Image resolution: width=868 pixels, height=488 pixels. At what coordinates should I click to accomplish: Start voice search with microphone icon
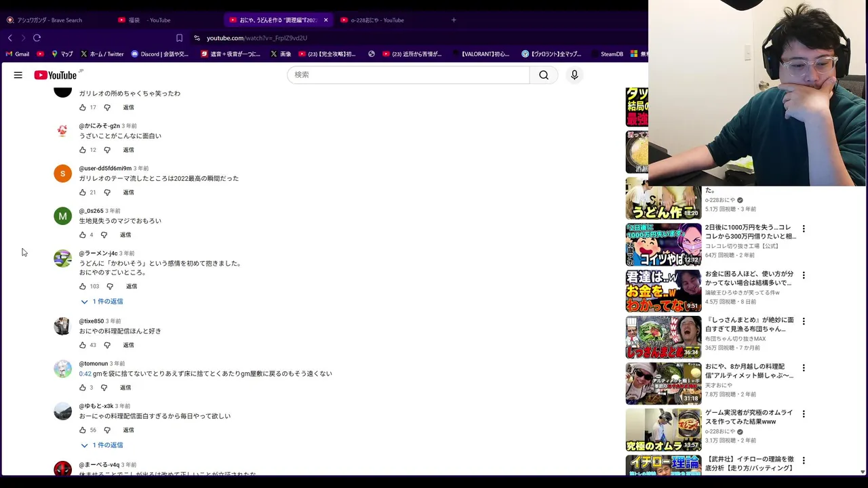574,75
